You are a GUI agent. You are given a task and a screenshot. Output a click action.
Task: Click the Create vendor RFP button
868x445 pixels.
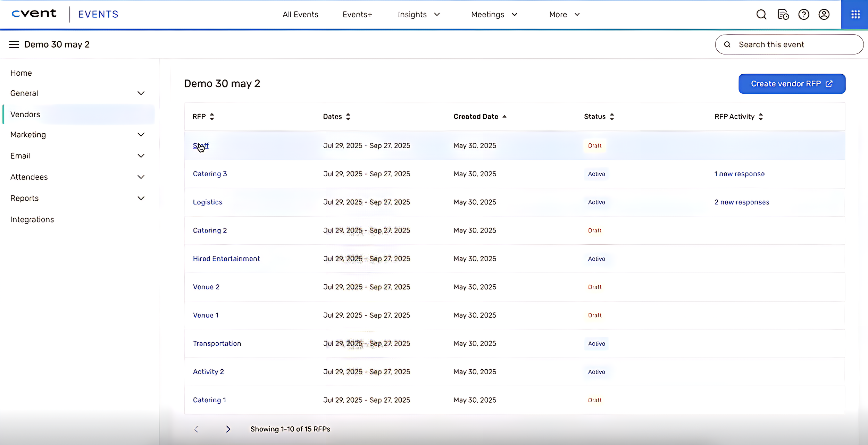(792, 84)
